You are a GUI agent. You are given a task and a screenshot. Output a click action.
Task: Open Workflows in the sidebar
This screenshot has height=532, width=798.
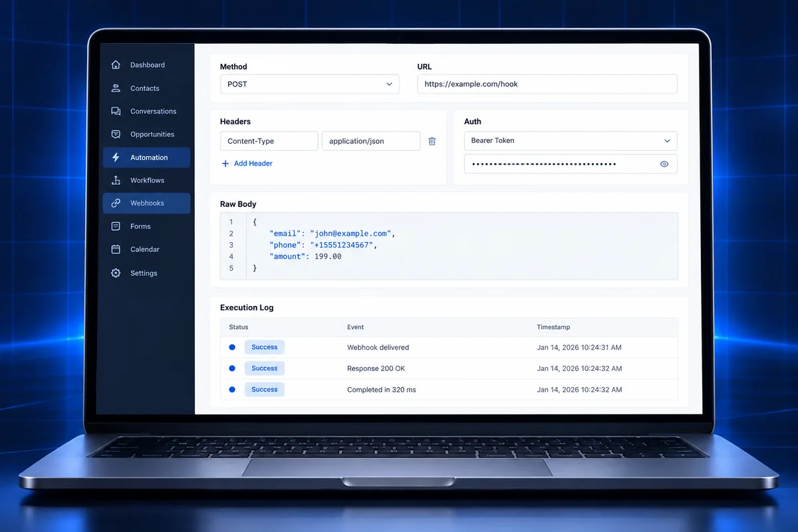click(147, 180)
